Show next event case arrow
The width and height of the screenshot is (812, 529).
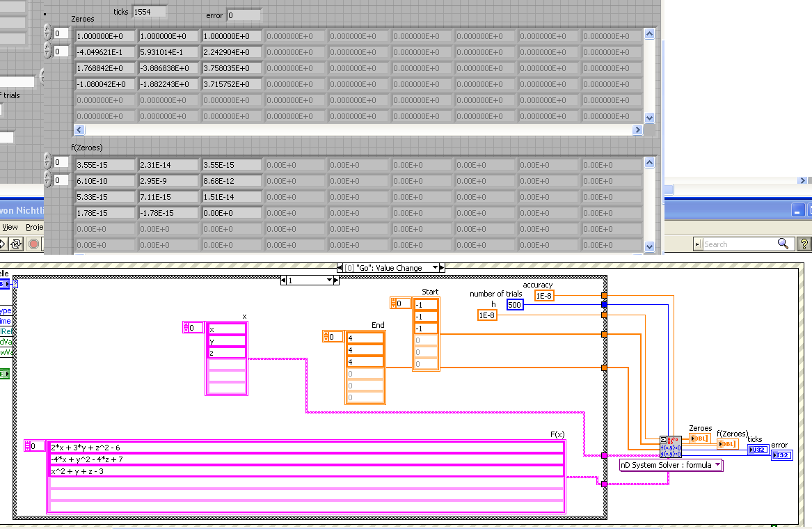442,268
